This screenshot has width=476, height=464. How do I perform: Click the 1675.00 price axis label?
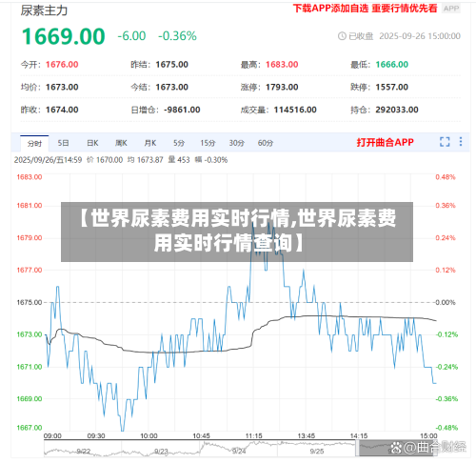[30, 302]
